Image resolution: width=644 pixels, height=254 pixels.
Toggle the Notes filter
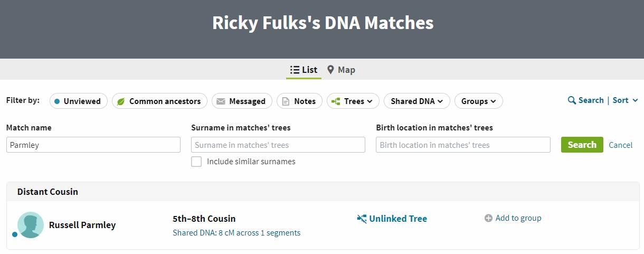(299, 101)
